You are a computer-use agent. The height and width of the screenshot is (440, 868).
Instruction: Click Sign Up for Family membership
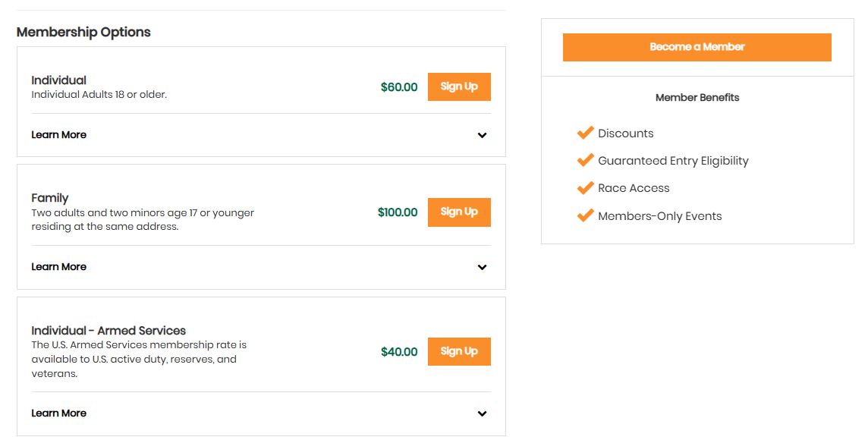458,212
